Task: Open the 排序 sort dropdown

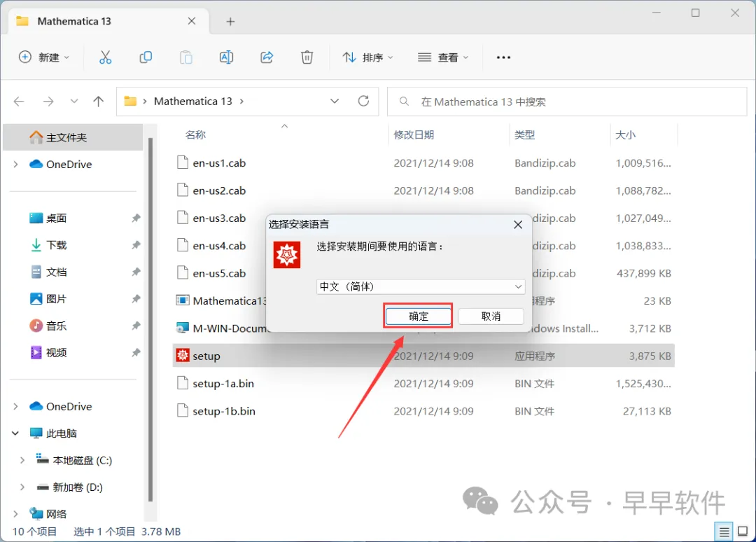Action: [x=368, y=57]
